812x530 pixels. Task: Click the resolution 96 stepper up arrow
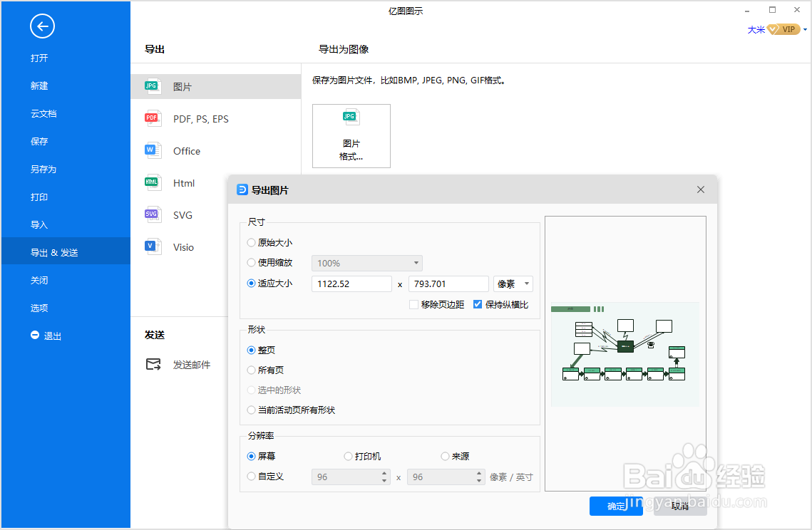click(383, 473)
